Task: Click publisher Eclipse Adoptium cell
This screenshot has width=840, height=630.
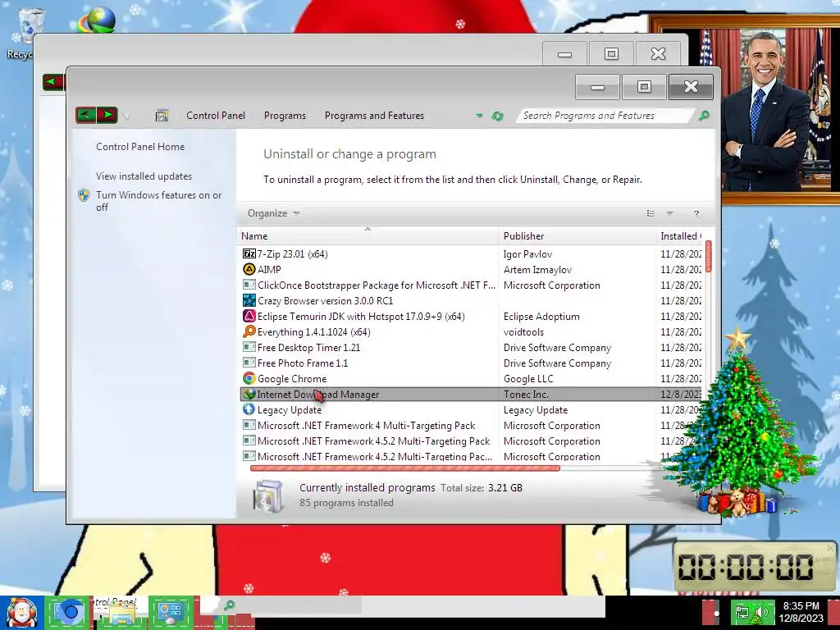Action: click(x=541, y=316)
